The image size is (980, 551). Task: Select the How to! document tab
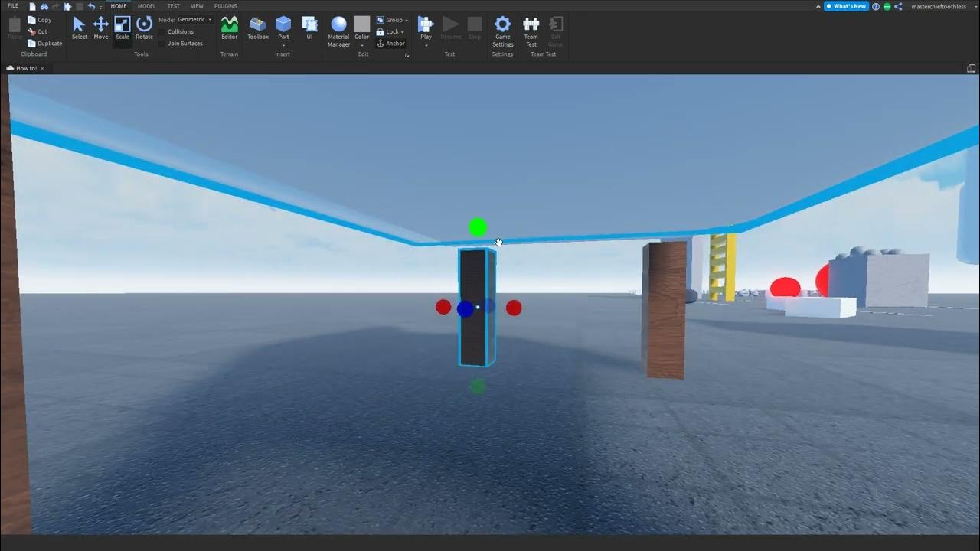26,68
